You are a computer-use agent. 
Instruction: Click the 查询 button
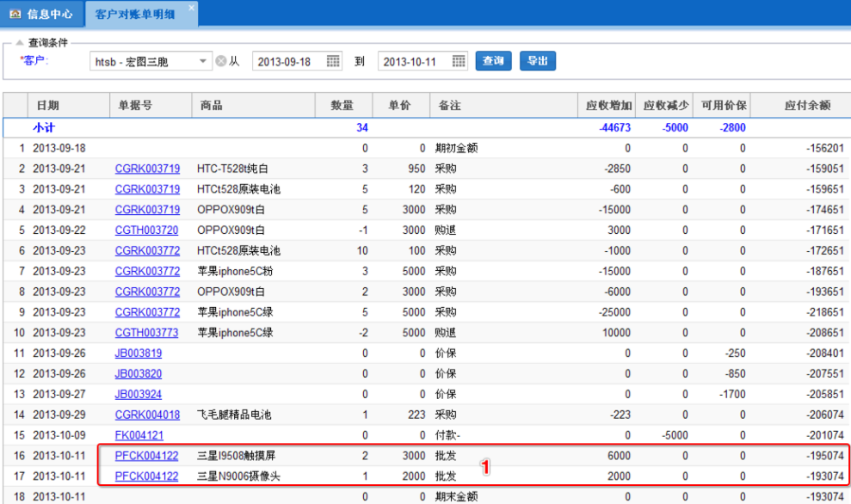493,61
